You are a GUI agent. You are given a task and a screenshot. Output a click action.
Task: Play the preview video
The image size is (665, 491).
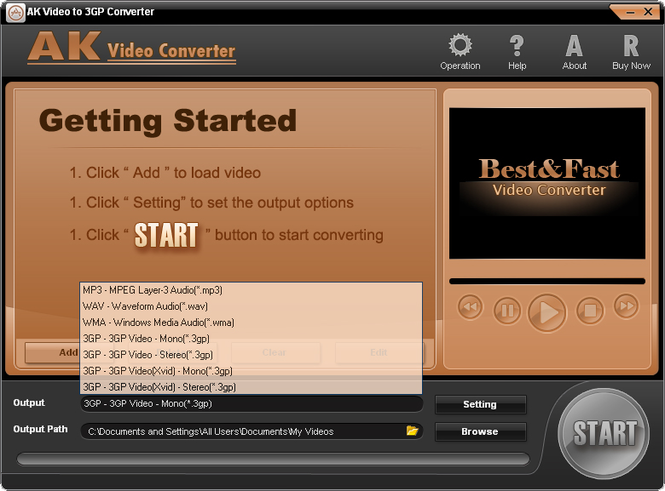point(547,313)
